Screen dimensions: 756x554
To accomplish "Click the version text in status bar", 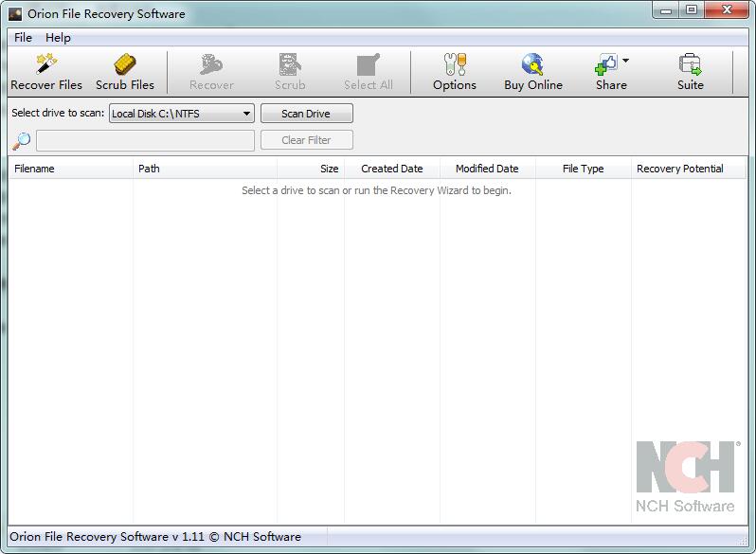I will coord(155,537).
